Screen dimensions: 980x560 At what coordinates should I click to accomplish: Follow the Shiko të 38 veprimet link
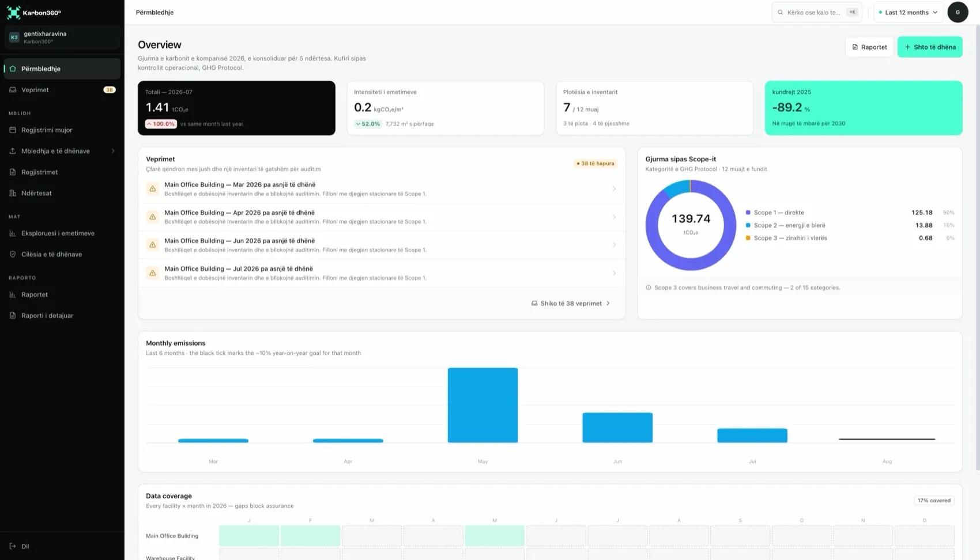point(571,304)
